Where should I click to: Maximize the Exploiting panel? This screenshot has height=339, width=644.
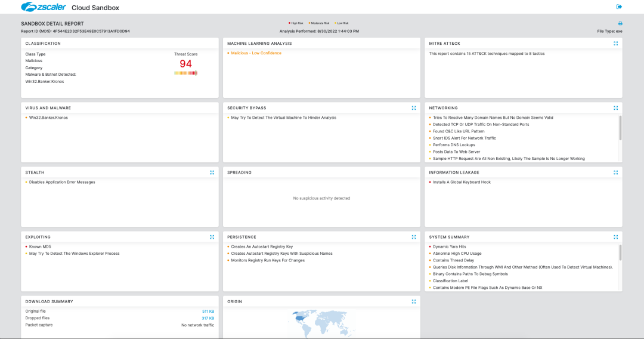[x=212, y=237]
